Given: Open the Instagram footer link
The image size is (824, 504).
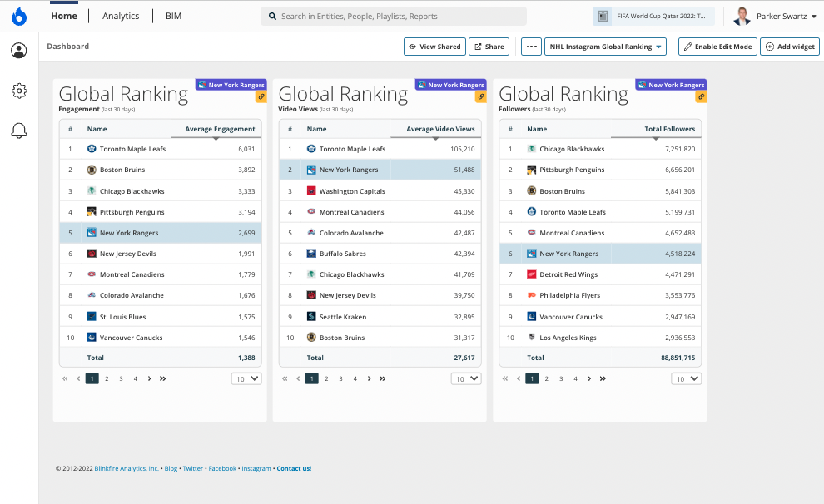Looking at the screenshot, I should pos(256,468).
